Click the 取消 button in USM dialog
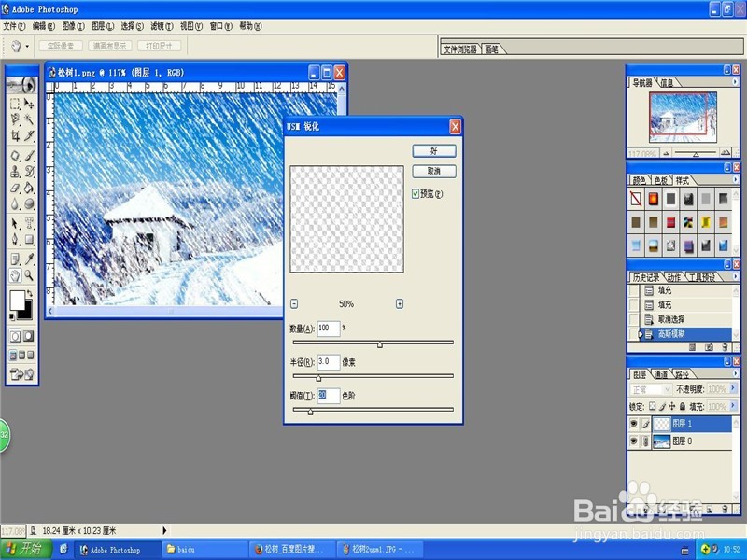The image size is (747, 560). click(x=434, y=171)
